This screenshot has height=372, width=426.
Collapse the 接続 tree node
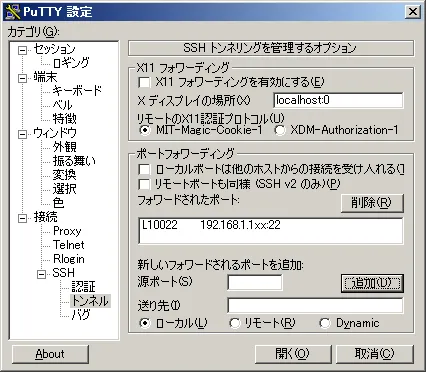22,218
